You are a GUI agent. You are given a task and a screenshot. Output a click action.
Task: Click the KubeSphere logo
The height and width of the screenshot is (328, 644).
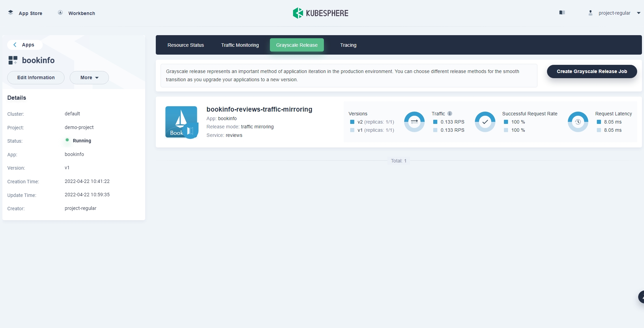[320, 13]
